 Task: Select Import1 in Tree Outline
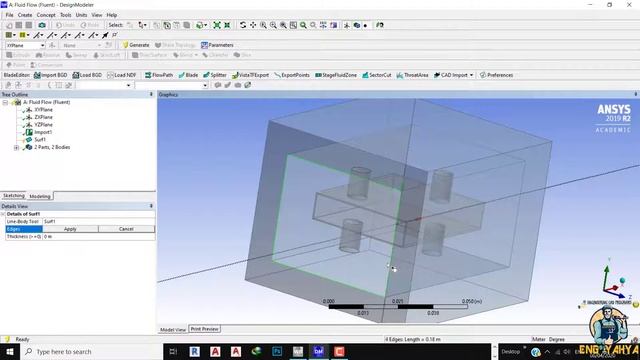click(43, 132)
